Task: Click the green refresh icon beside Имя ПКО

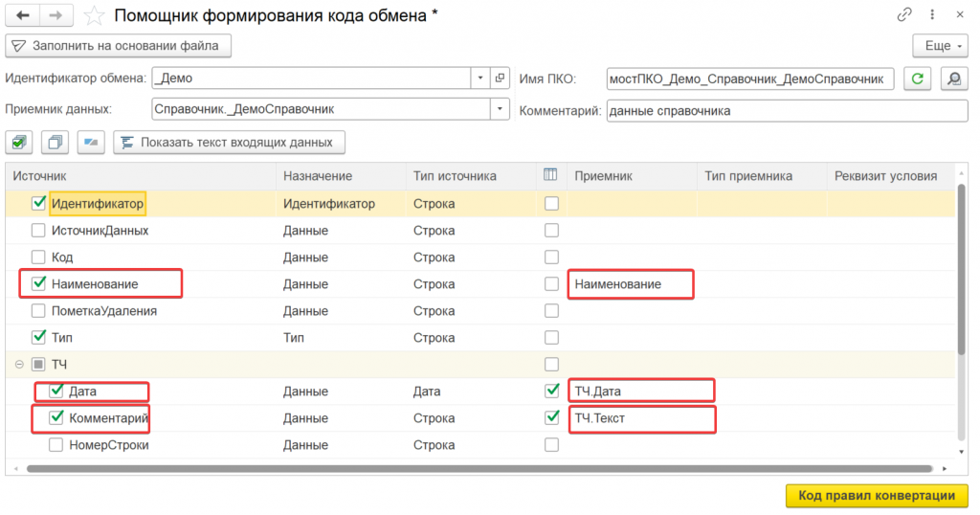Action: point(918,78)
